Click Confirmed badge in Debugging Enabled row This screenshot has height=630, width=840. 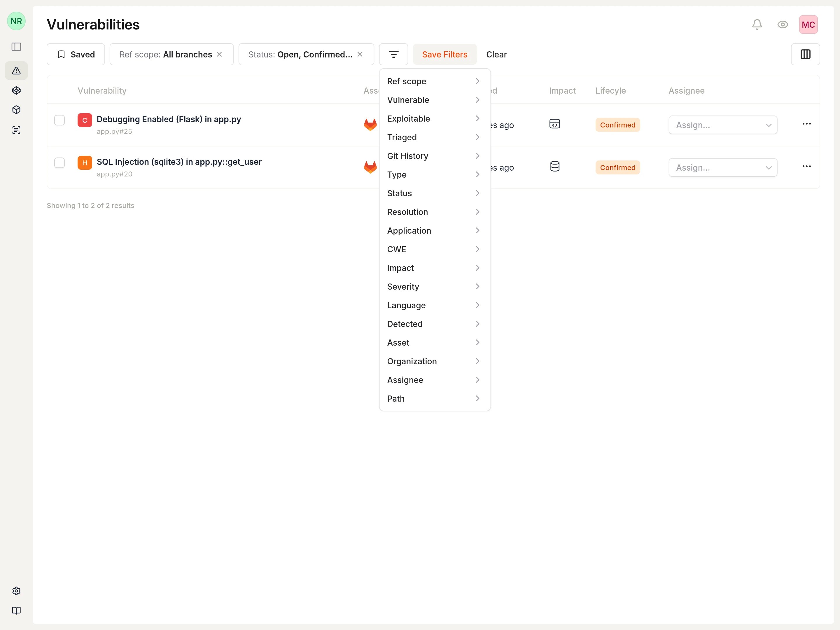(x=618, y=125)
